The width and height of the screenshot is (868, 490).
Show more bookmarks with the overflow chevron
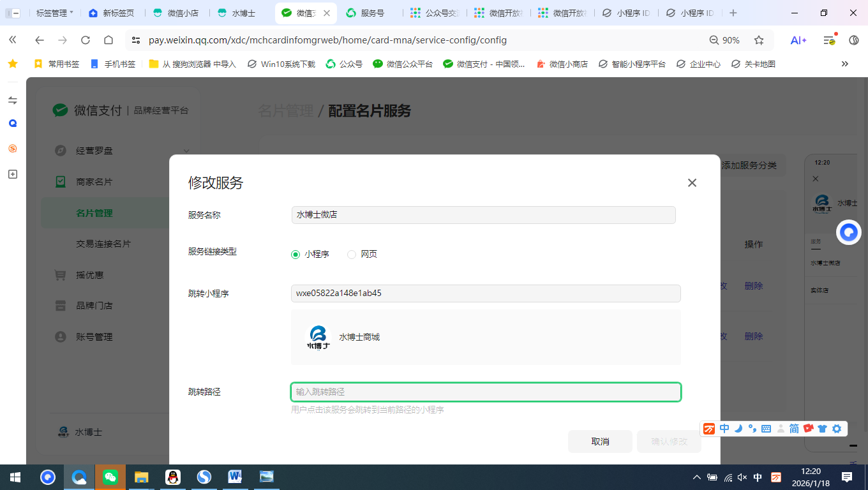[845, 64]
